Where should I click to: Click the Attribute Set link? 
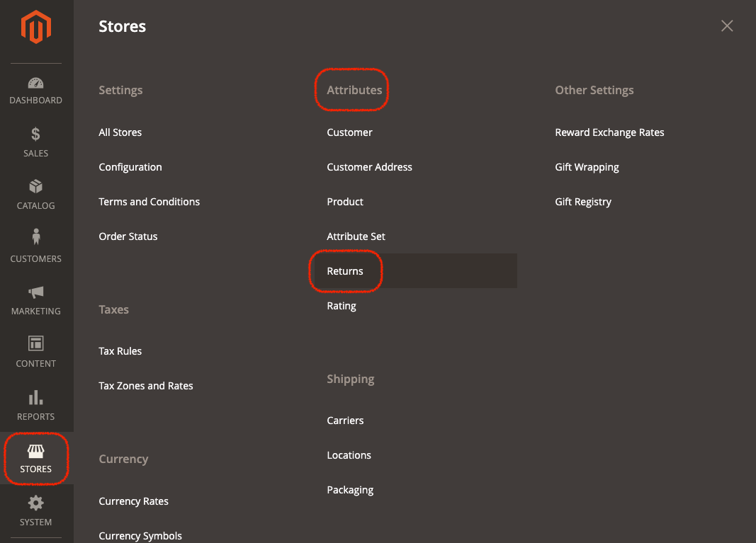[356, 236]
